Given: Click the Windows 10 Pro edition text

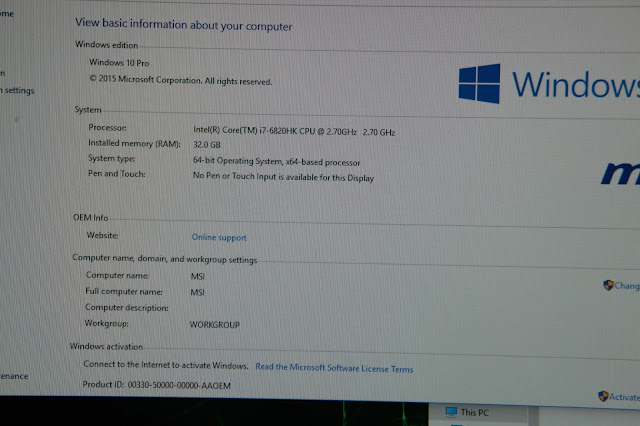Looking at the screenshot, I should pyautogui.click(x=119, y=62).
